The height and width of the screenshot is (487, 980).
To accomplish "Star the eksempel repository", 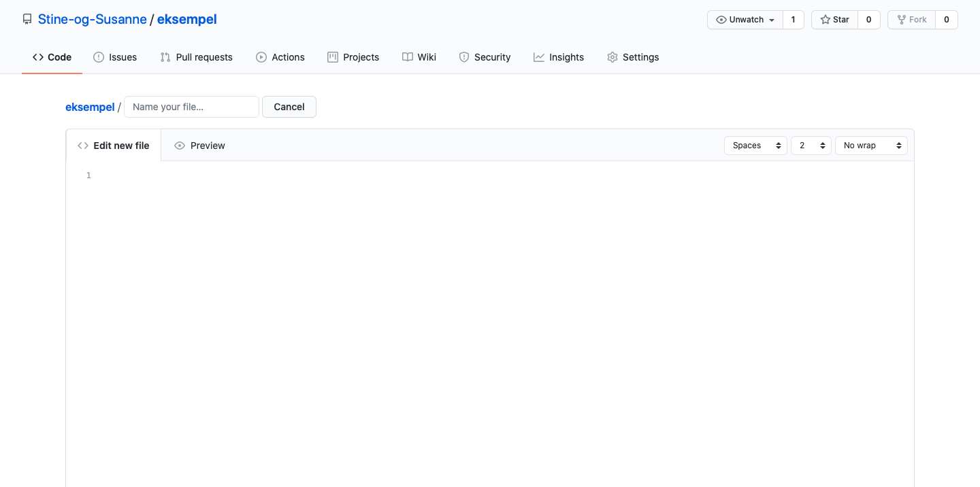I will point(835,20).
